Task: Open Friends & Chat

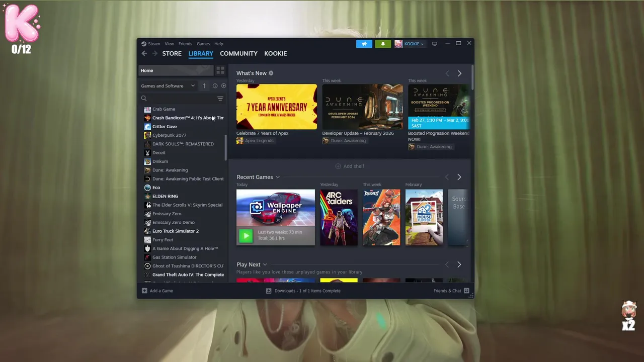Action: tap(451, 291)
